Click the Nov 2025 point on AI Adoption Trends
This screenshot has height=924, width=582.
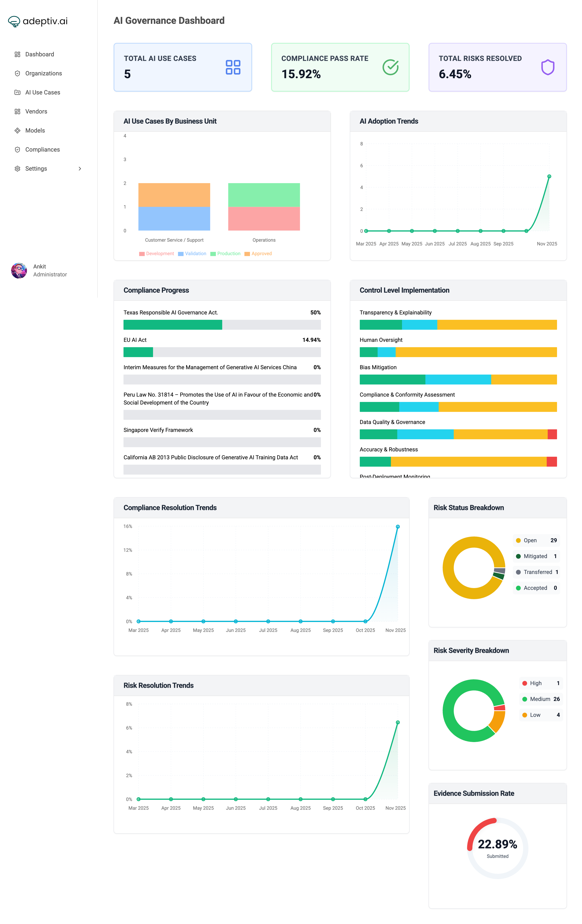549,177
